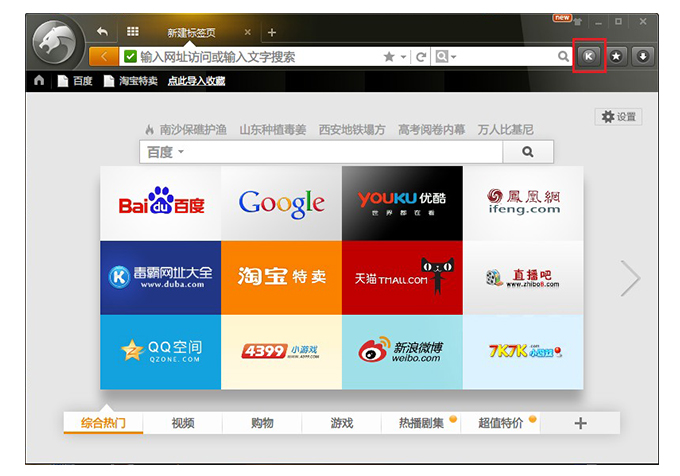Open address bar search engine dropdown

[x=446, y=57]
